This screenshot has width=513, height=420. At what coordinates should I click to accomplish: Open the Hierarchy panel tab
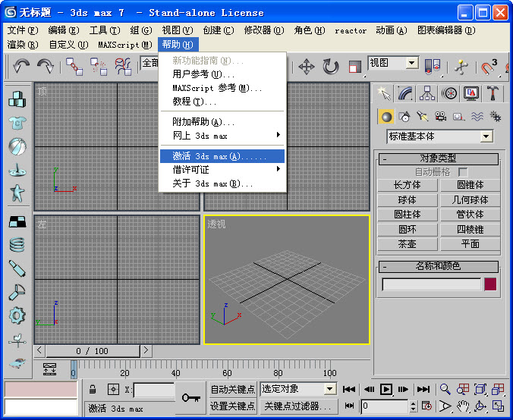pos(428,93)
